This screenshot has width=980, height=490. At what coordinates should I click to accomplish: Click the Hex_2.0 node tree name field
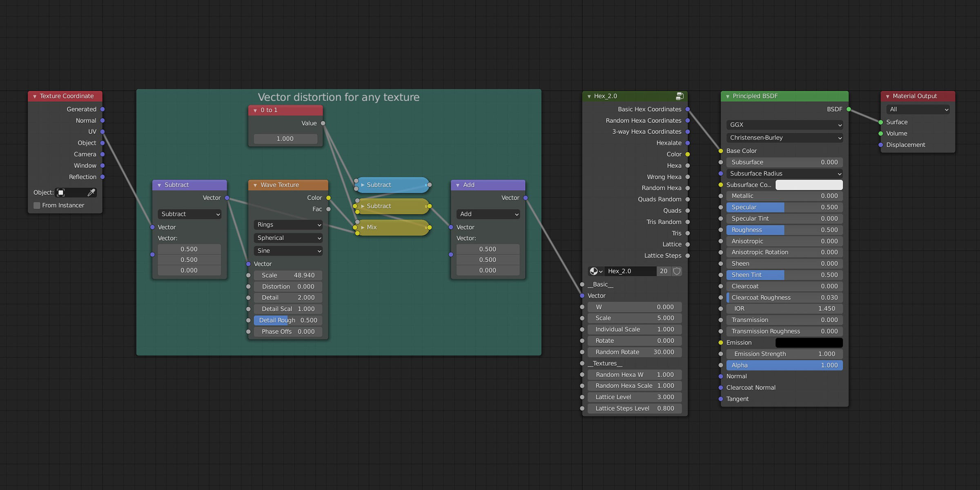tap(630, 271)
